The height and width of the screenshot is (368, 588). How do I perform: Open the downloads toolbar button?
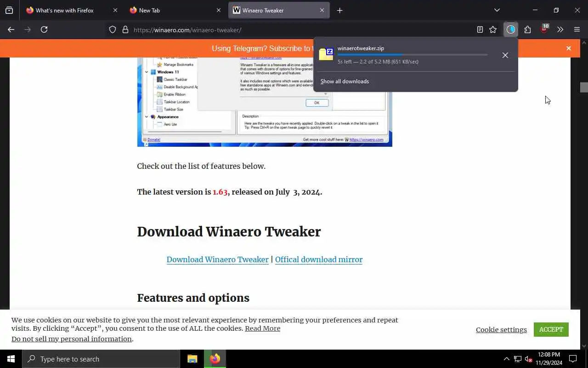[511, 29]
